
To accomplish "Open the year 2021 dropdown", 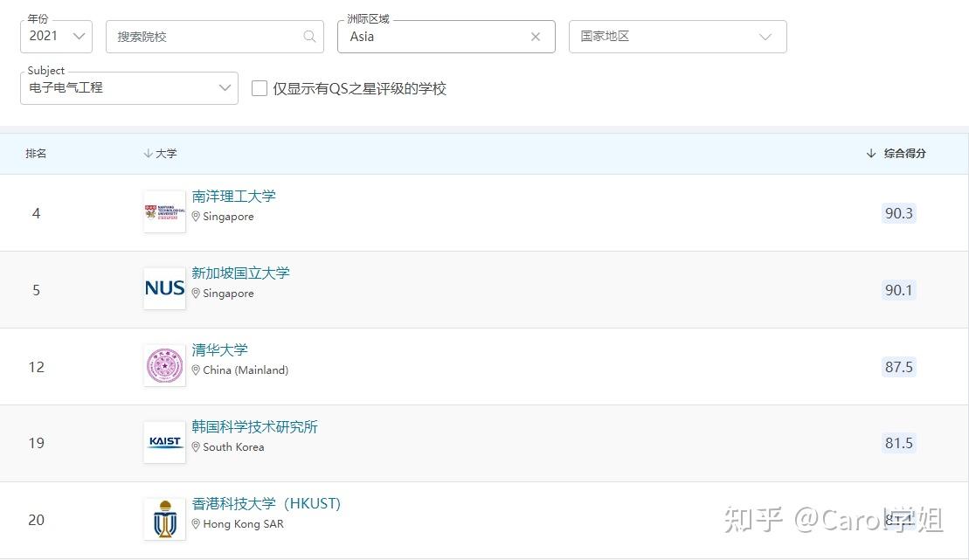I will tap(56, 37).
